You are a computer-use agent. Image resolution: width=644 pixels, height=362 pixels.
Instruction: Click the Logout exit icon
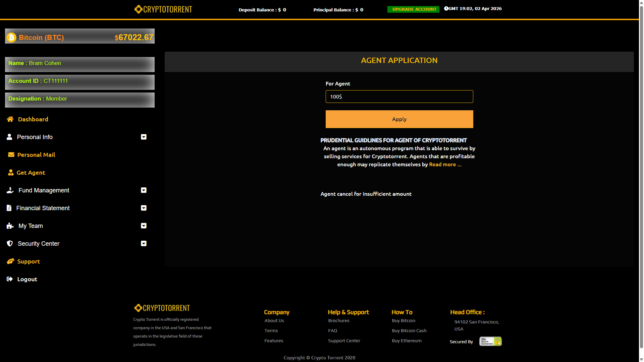click(10, 279)
